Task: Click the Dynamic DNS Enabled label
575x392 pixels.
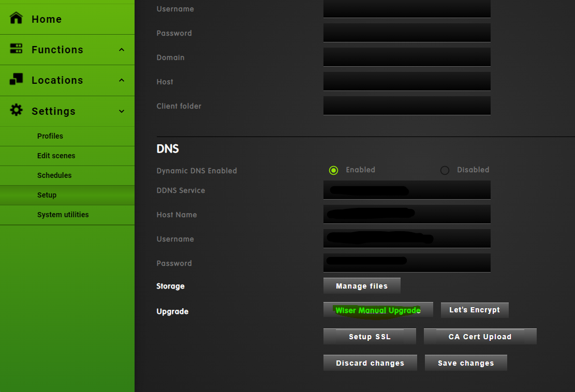Action: pos(197,171)
